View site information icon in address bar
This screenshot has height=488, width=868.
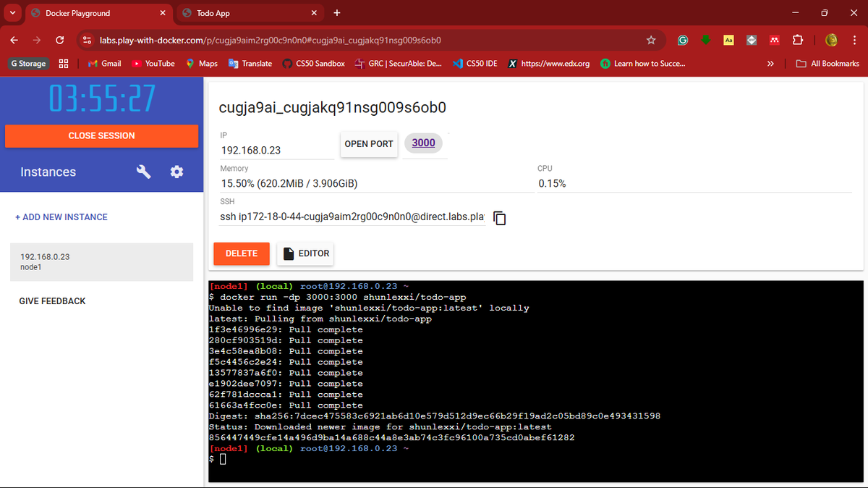[x=87, y=40]
